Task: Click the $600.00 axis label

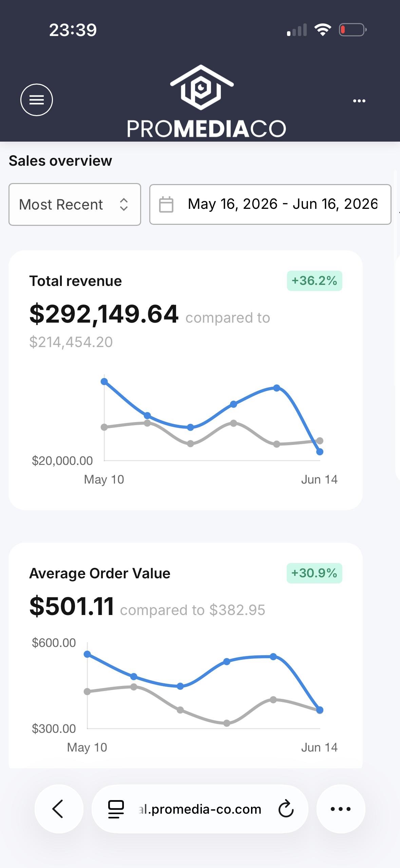Action: pyautogui.click(x=54, y=643)
